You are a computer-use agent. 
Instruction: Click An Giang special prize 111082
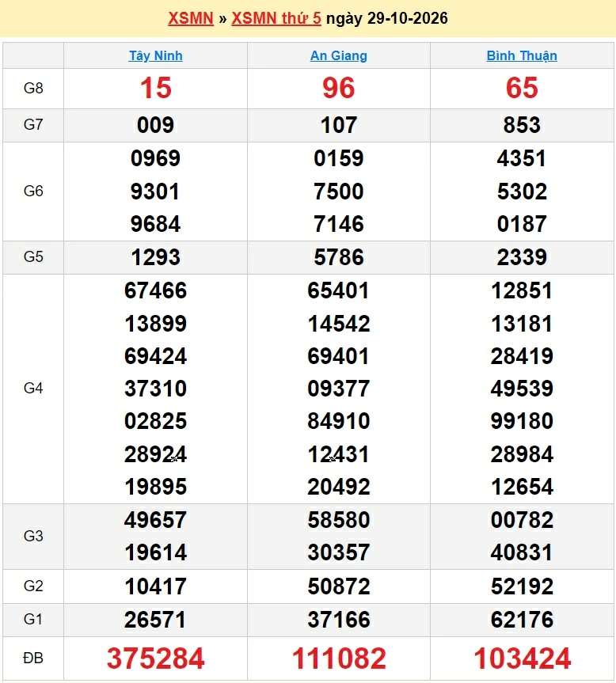(x=339, y=658)
